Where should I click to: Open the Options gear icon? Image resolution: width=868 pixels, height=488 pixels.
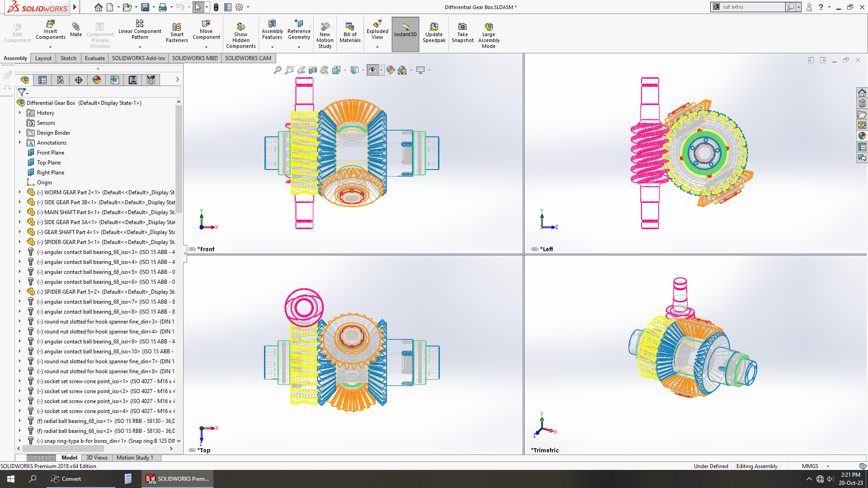[239, 7]
